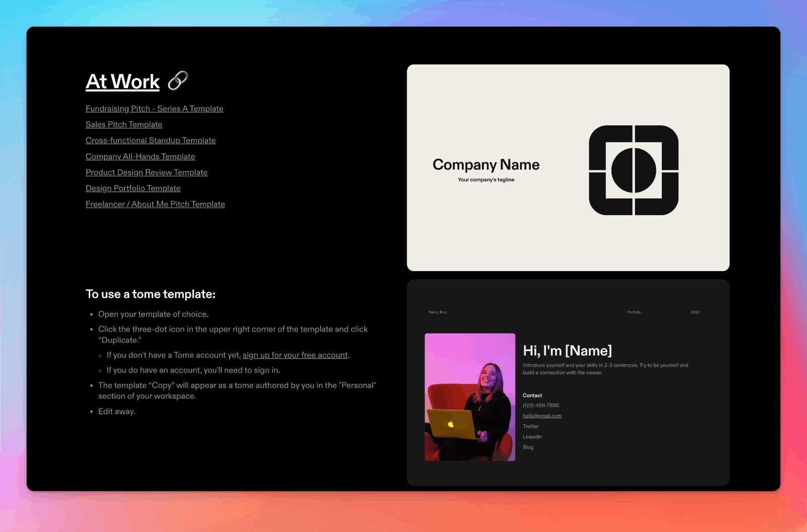The height and width of the screenshot is (532, 807).
Task: Open the At Work heading link
Action: coord(122,82)
